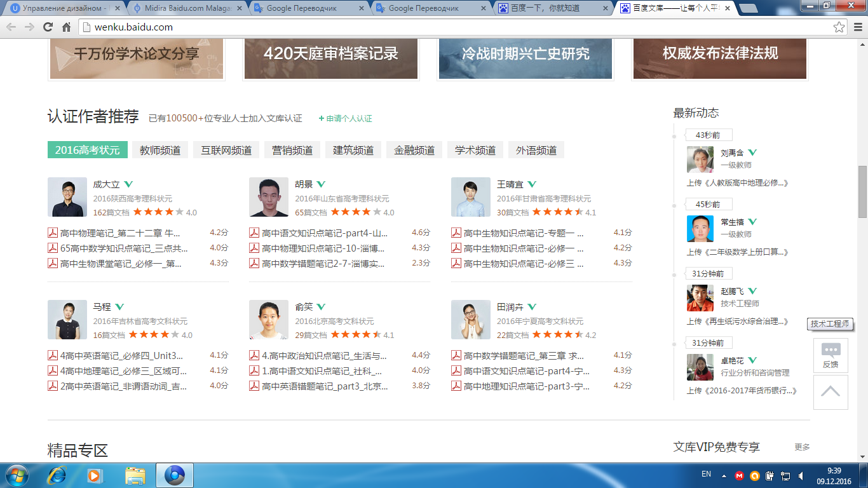Click 王晴宜's profile photo

471,197
